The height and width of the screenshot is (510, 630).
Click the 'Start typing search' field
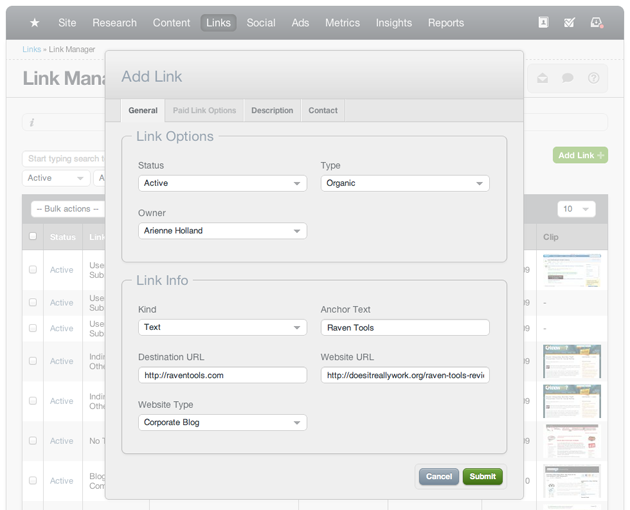[x=64, y=159]
